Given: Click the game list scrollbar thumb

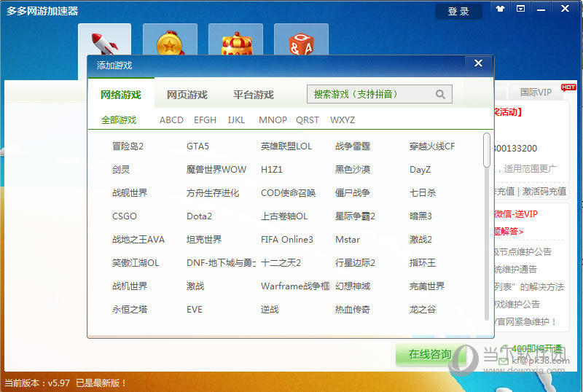Looking at the screenshot, I should pyautogui.click(x=486, y=150).
